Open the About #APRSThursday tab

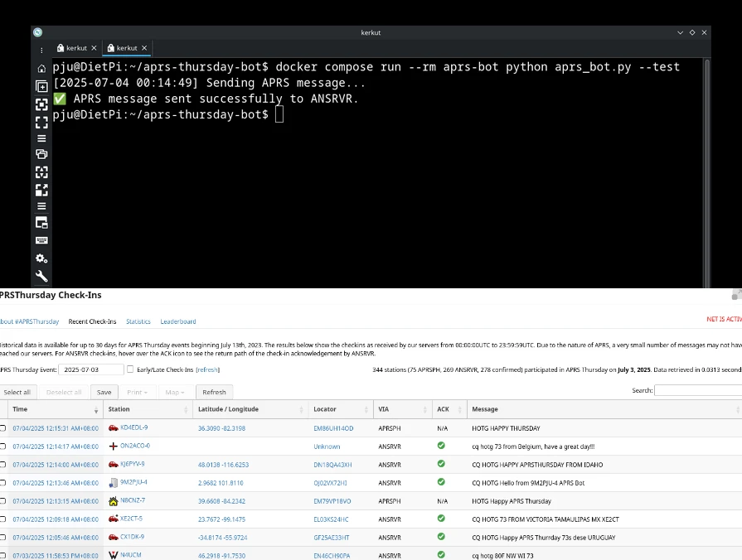click(29, 321)
